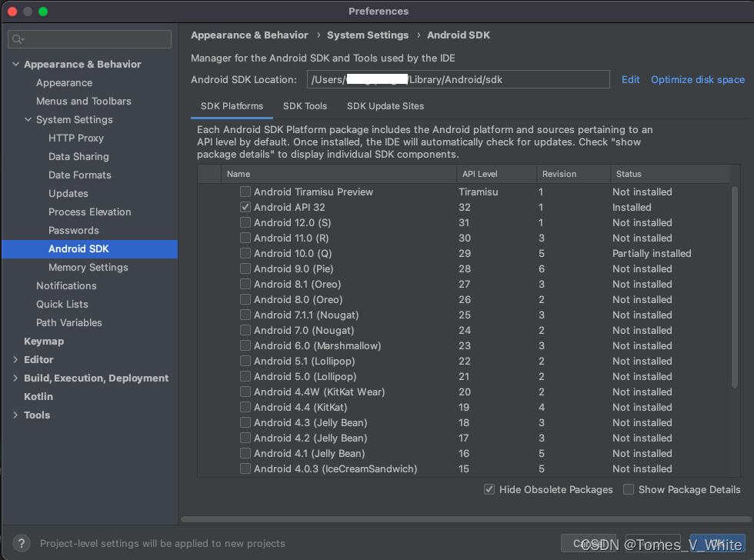Click the horizontal scrollbar below the table

466,519
